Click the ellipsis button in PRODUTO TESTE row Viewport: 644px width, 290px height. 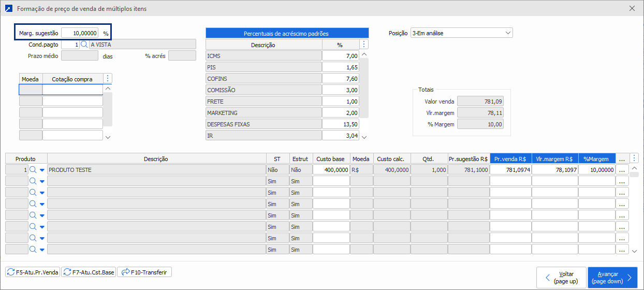tap(622, 170)
